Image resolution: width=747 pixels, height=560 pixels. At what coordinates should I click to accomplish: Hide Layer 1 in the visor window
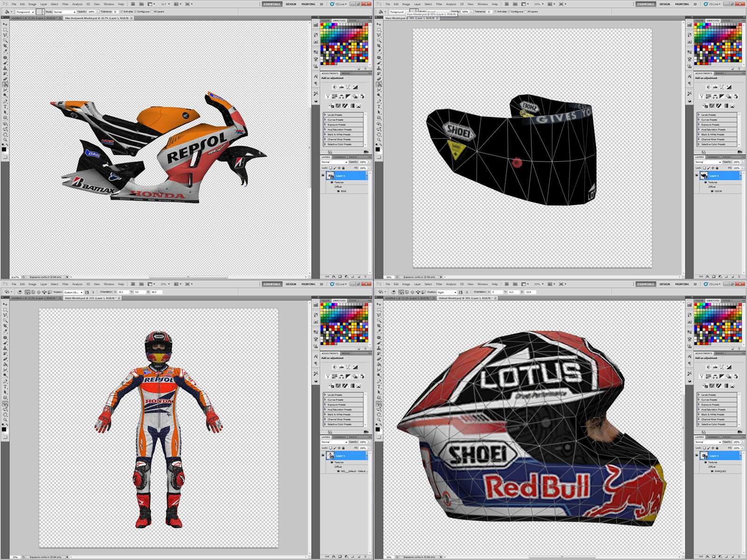[x=696, y=175]
